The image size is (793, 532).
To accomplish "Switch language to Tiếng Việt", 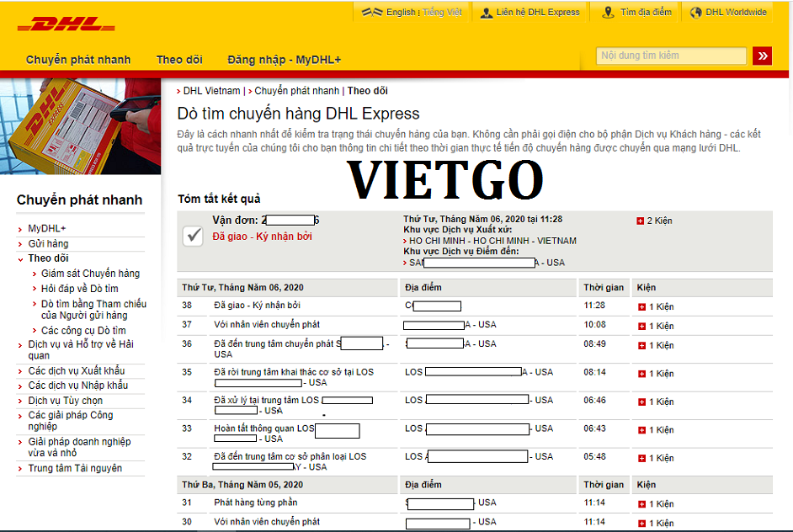I will click(x=442, y=13).
